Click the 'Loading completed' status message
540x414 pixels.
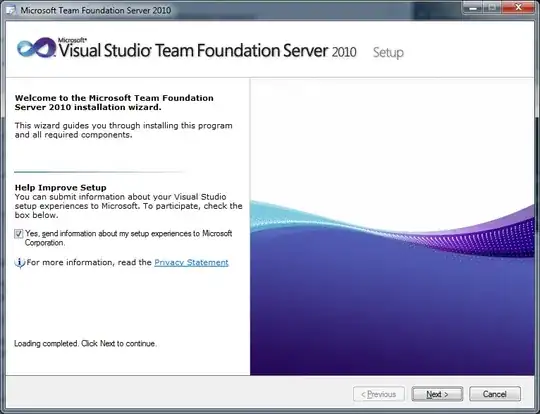pos(85,343)
